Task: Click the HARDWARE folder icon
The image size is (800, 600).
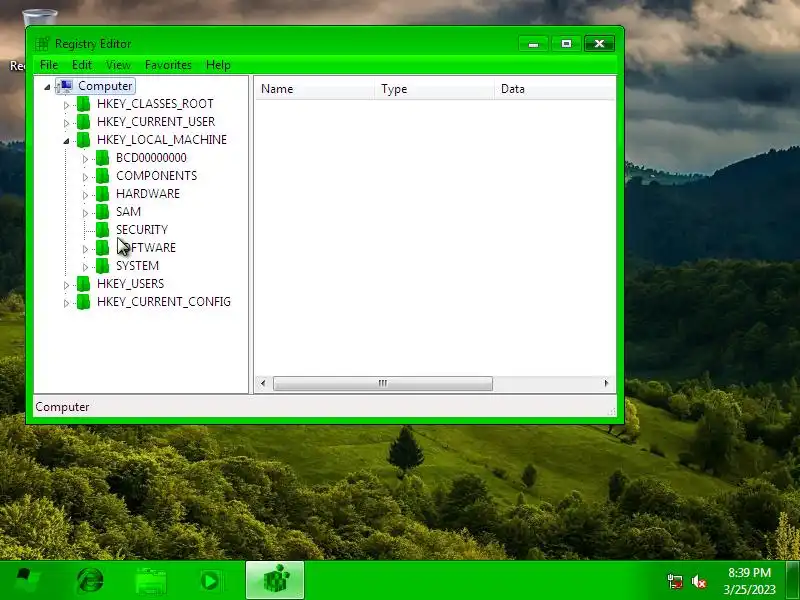Action: 103,193
